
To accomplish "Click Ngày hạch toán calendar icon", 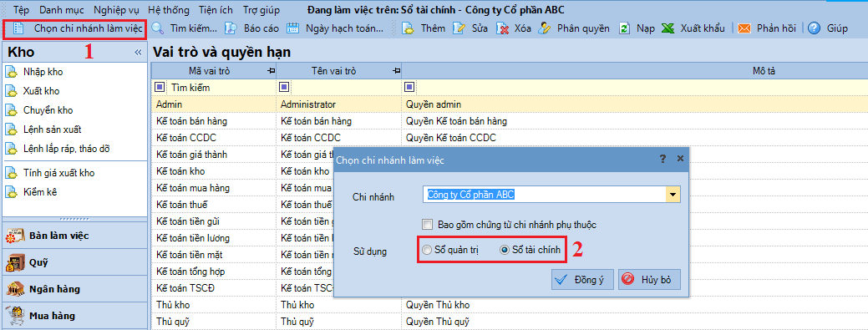I will point(293,28).
